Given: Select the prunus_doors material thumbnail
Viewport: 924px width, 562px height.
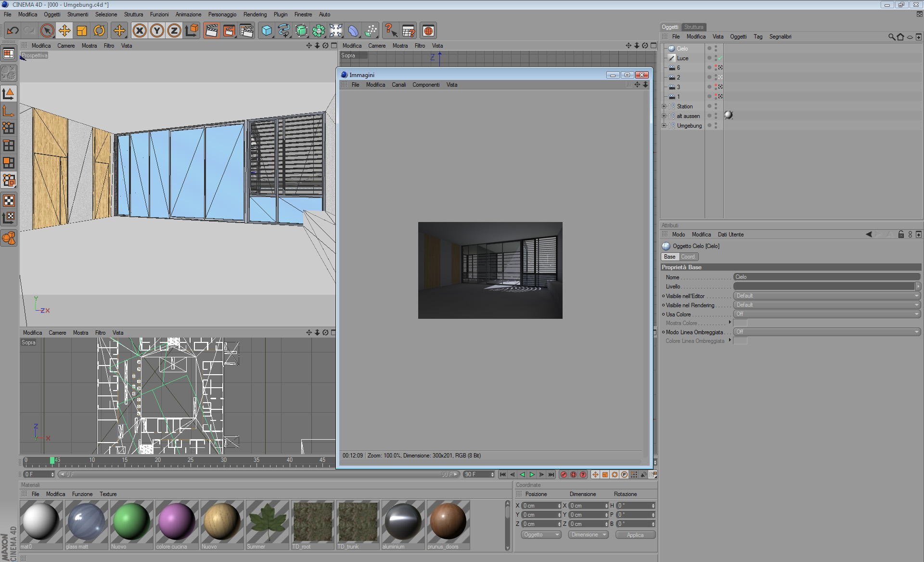Looking at the screenshot, I should [x=448, y=522].
